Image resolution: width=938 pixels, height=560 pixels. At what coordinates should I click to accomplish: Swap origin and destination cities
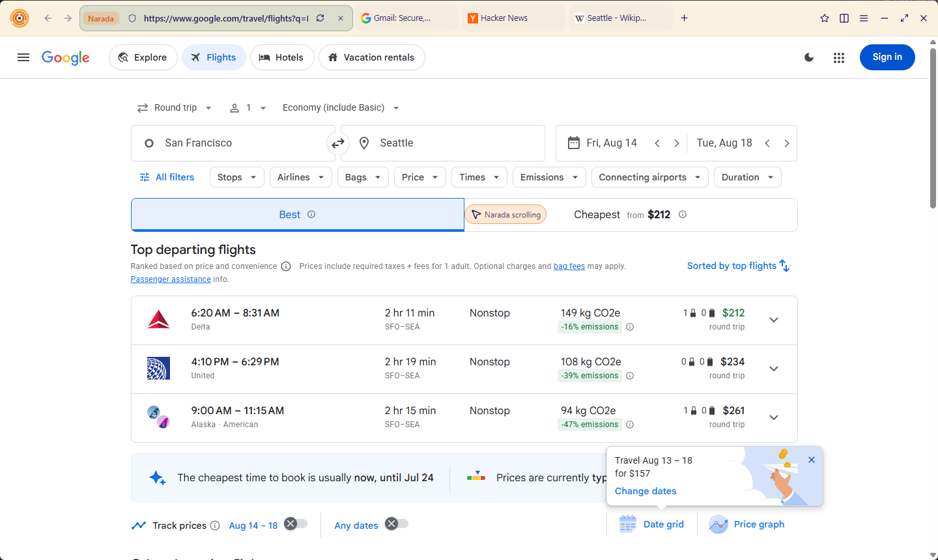[x=338, y=143]
